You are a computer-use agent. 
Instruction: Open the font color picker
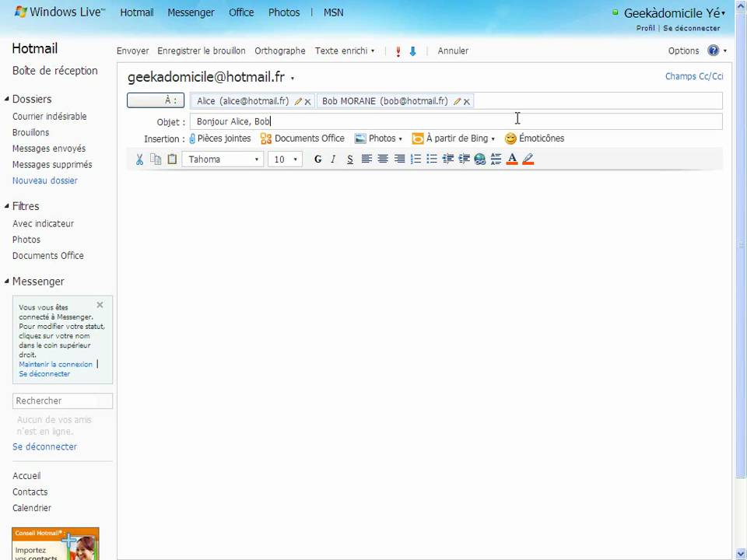click(511, 159)
